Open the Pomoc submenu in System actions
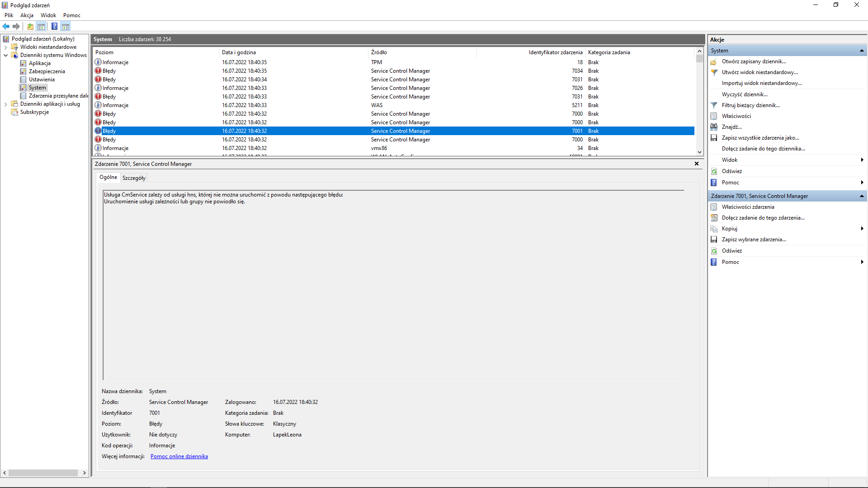The width and height of the screenshot is (868, 488). click(x=862, y=183)
